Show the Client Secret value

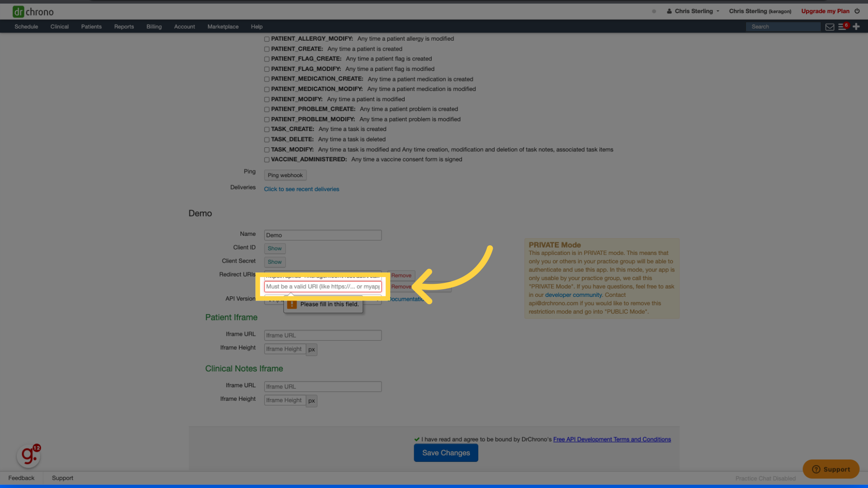(274, 262)
